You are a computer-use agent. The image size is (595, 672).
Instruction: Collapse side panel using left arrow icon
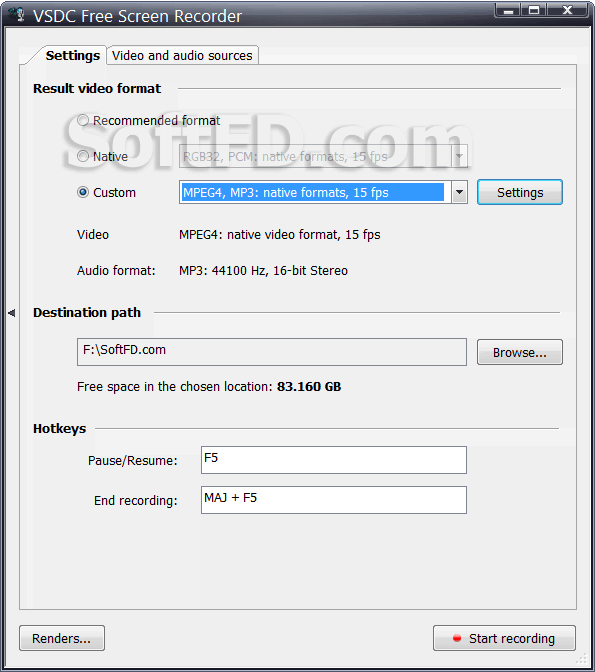click(12, 313)
